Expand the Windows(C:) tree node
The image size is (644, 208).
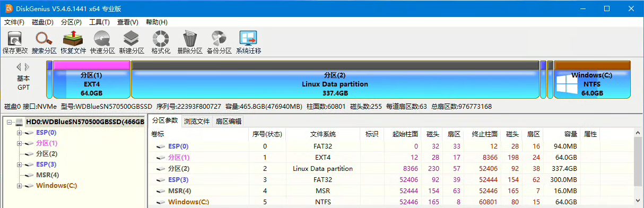tap(20, 186)
